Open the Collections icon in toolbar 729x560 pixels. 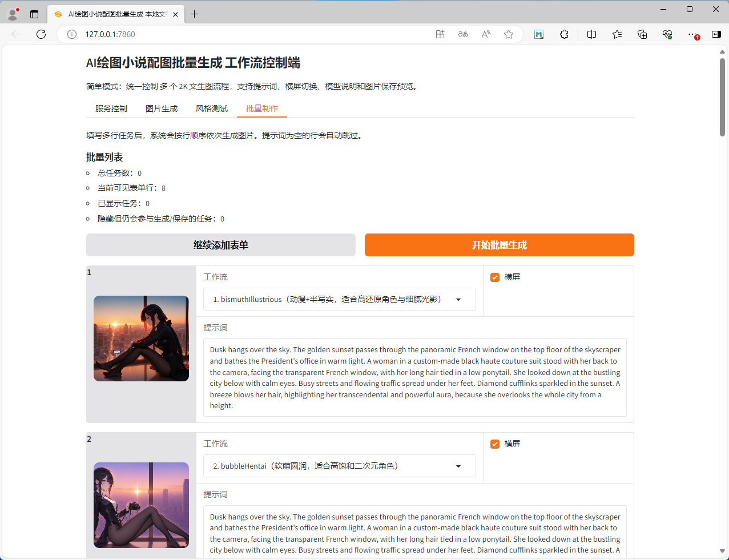(642, 34)
